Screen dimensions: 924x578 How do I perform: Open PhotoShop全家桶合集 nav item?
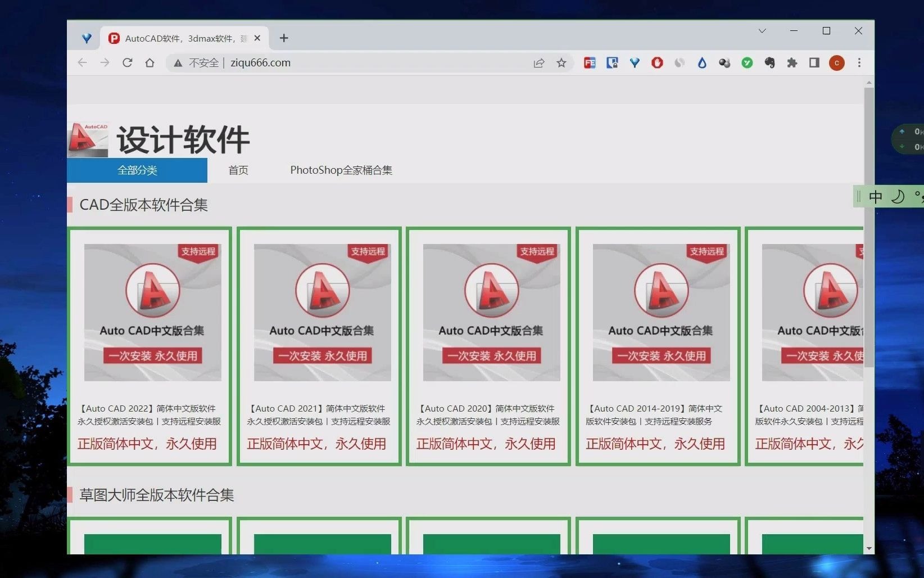(341, 170)
